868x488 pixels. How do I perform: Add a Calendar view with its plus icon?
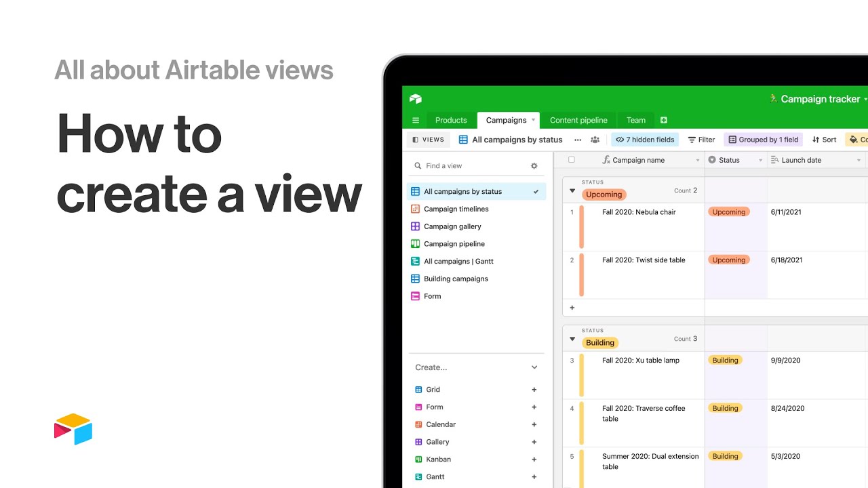click(x=534, y=424)
